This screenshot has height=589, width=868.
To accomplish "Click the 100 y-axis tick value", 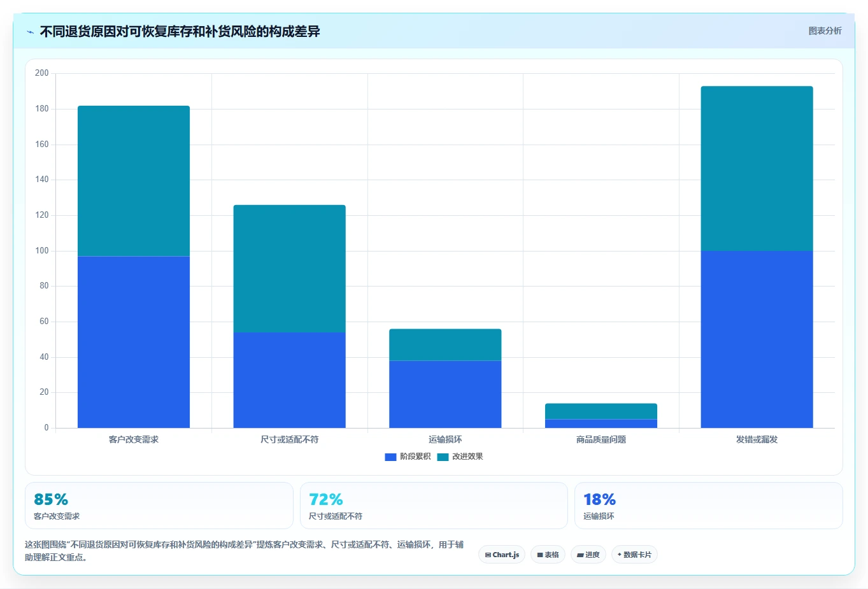I will point(42,251).
